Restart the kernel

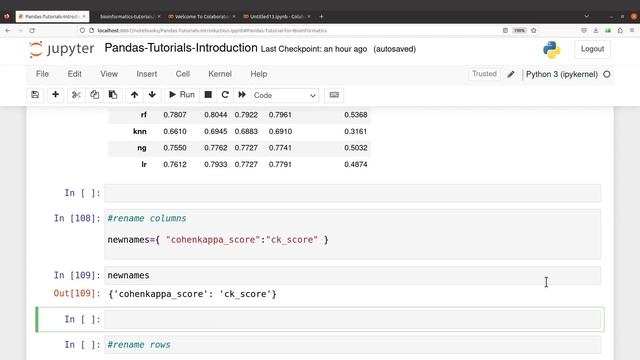tap(225, 95)
